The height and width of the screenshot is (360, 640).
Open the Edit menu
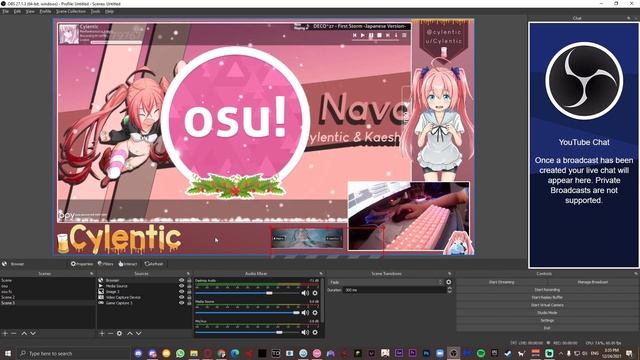(17, 11)
